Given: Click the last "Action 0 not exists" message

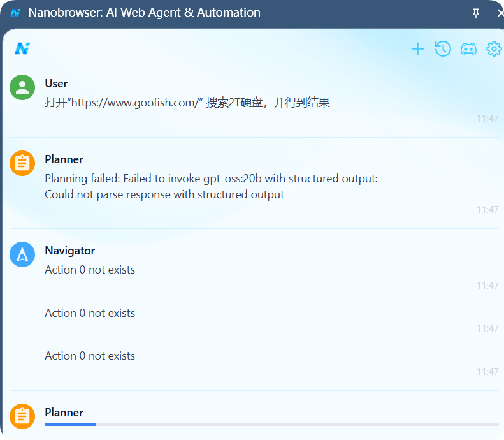Looking at the screenshot, I should (90, 356).
